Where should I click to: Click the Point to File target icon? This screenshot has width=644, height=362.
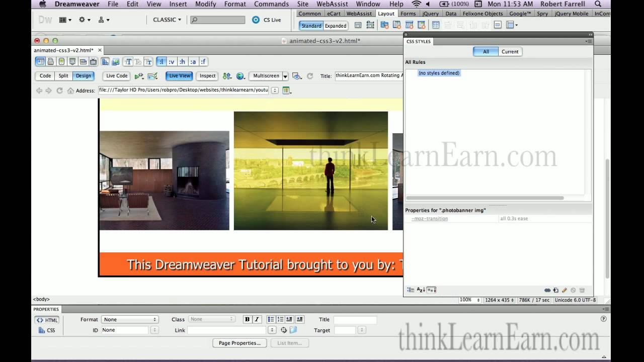284,330
